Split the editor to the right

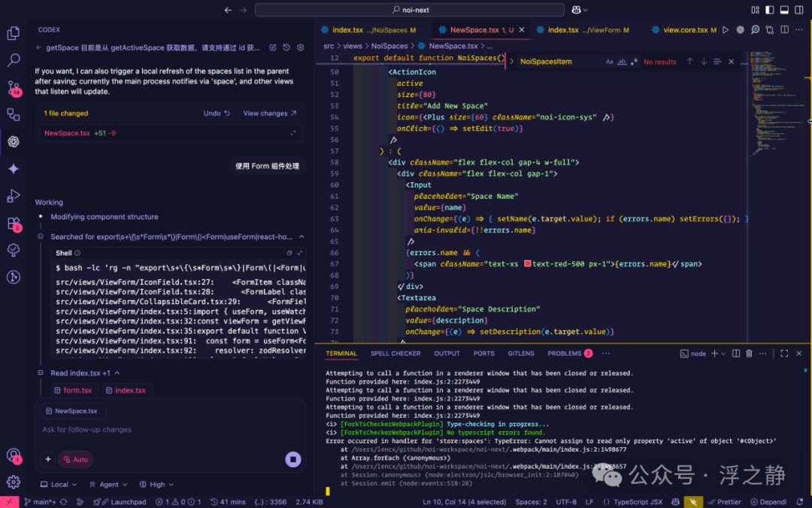point(784,30)
